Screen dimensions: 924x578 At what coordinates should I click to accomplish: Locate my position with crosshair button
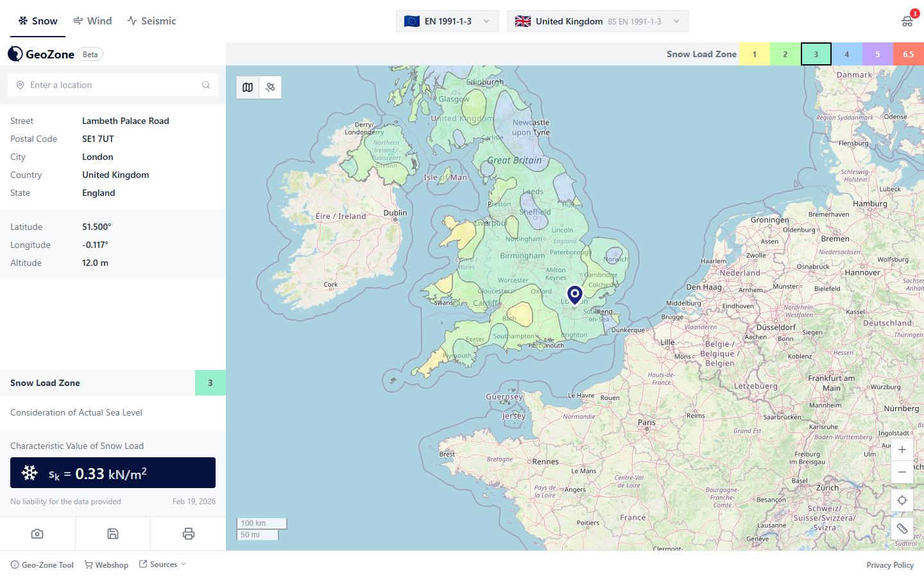tap(902, 500)
